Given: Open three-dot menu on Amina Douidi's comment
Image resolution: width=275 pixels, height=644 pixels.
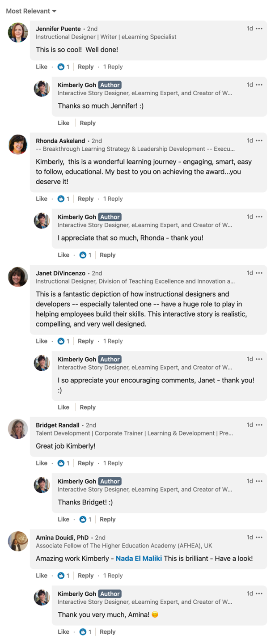Looking at the screenshot, I should coord(259,537).
